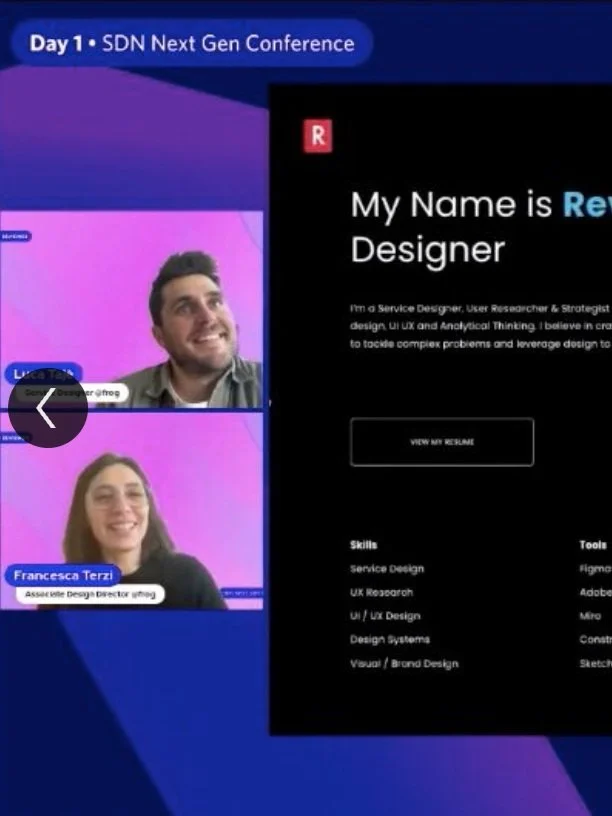Select the Francesca Terzi name label

(x=63, y=576)
